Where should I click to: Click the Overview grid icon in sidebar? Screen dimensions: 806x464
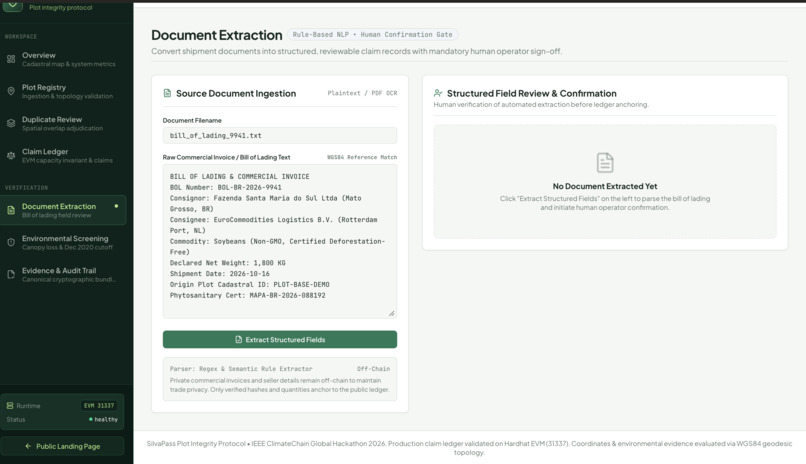[x=11, y=59]
